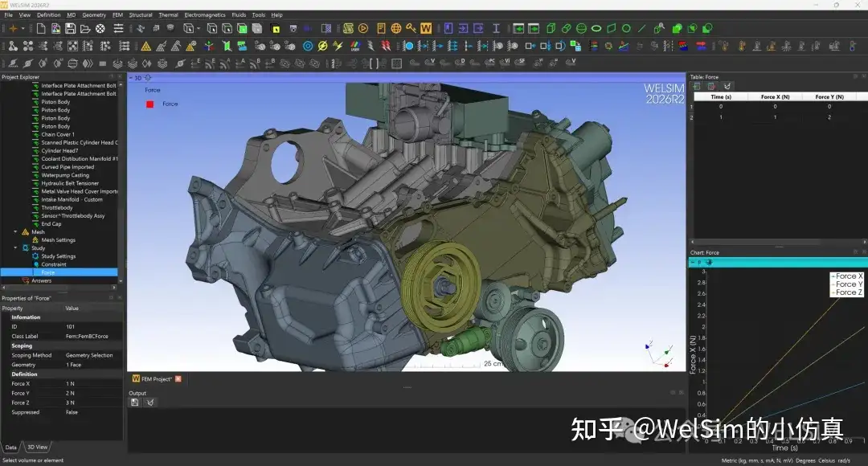Click the Force X value 1 N

pos(70,383)
